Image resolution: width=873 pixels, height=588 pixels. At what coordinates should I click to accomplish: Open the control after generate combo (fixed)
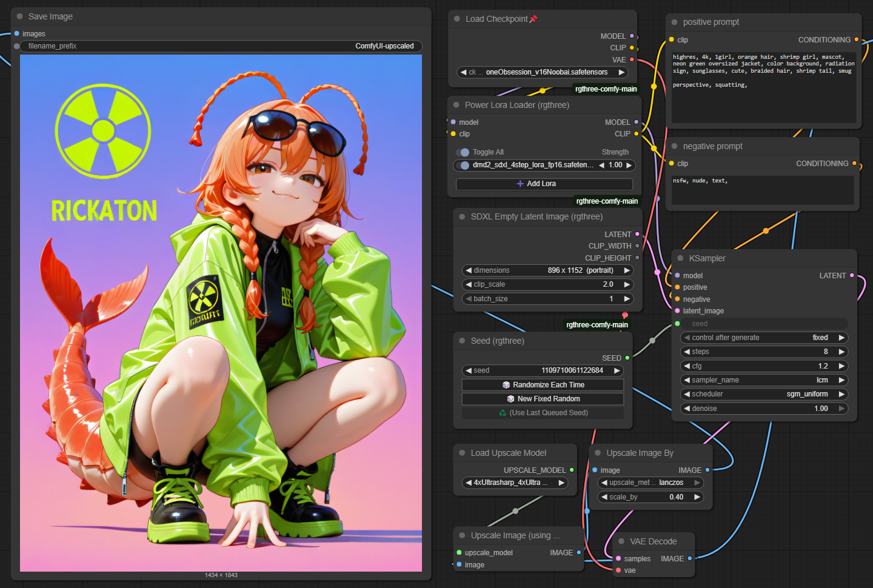(x=764, y=338)
